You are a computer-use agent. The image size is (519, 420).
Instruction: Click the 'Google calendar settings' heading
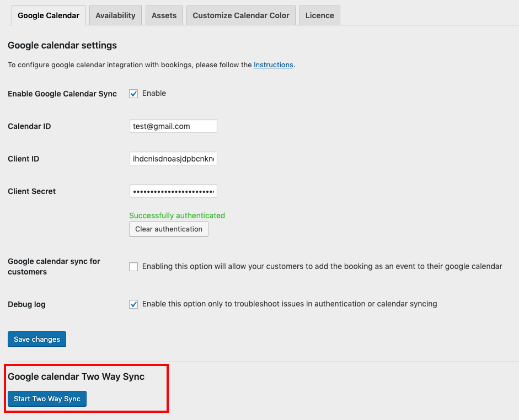[62, 45]
